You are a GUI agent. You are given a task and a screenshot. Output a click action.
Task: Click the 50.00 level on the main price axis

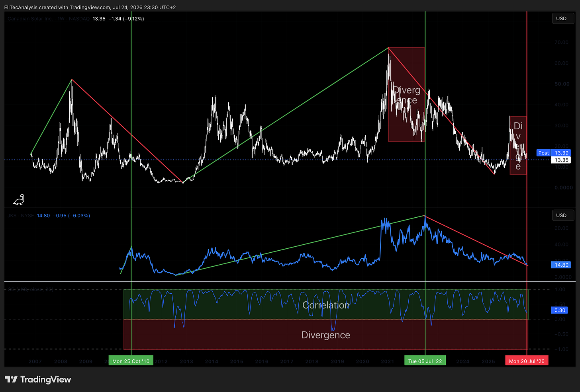(x=561, y=84)
